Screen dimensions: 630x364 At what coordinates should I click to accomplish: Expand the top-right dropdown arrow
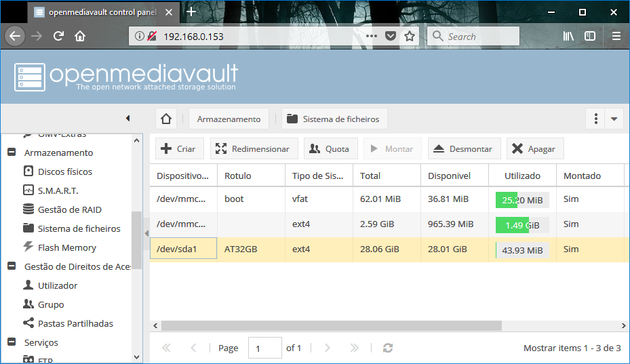click(614, 119)
